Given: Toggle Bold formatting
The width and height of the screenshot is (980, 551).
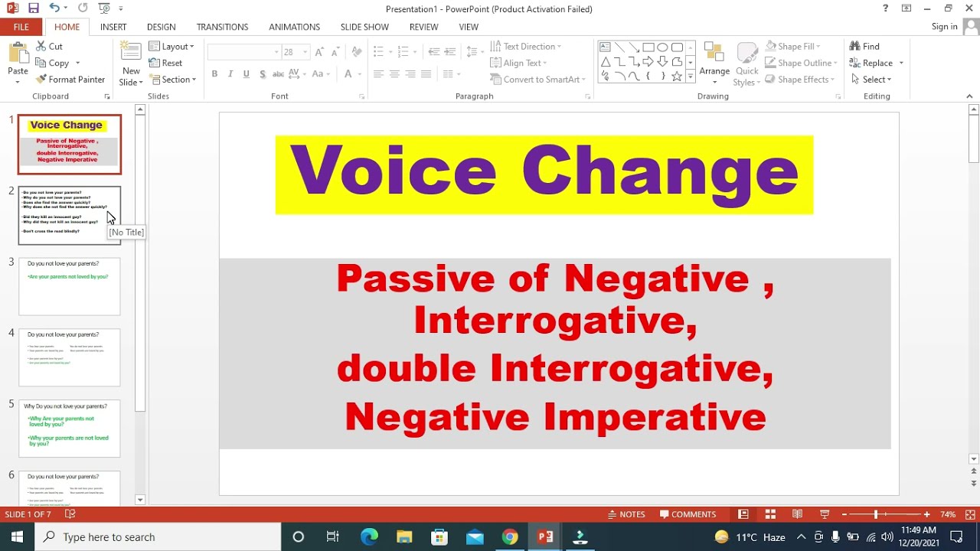Looking at the screenshot, I should [214, 74].
